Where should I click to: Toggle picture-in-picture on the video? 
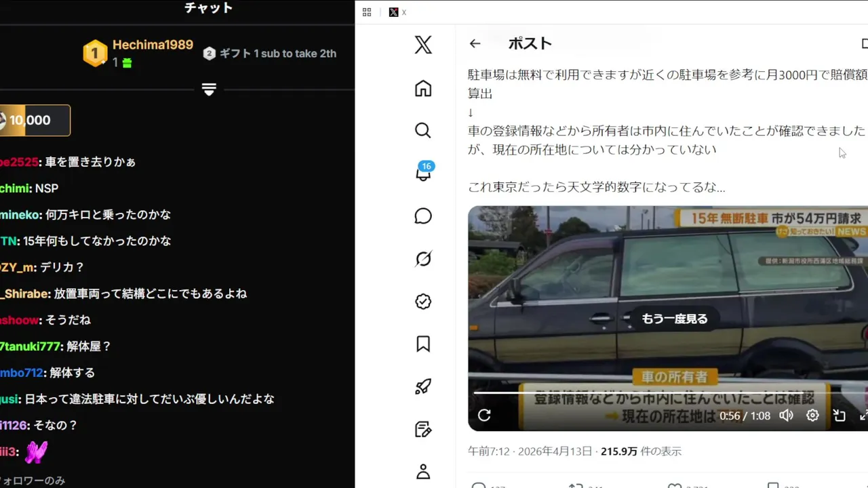point(840,415)
